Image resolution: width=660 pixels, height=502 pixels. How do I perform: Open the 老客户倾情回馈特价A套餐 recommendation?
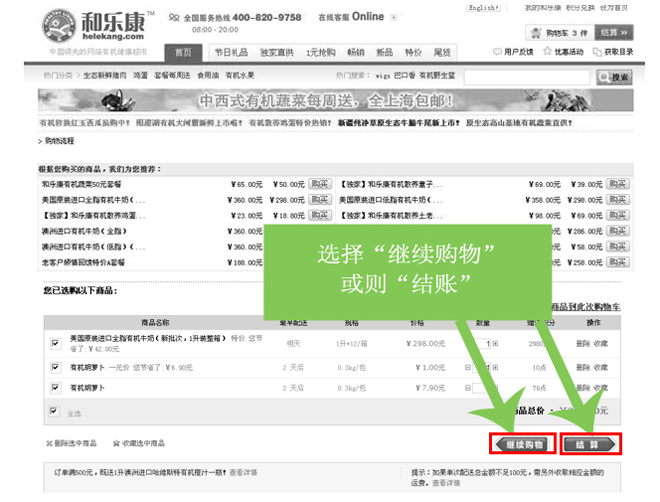(83, 263)
